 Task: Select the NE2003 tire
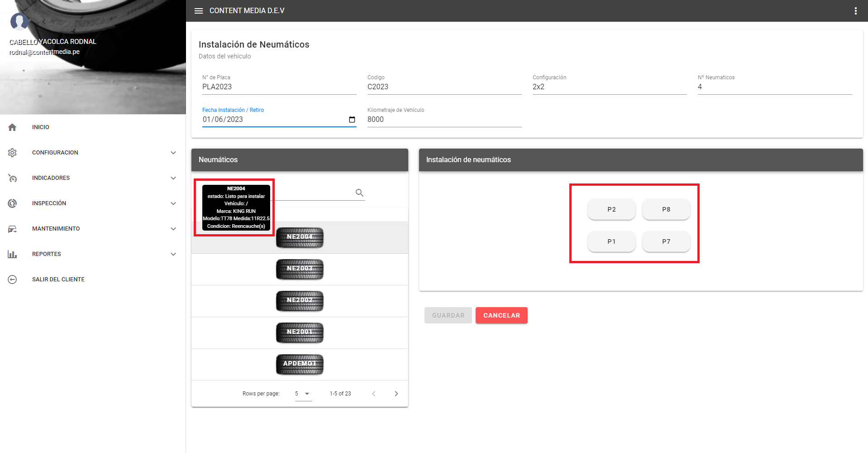coord(300,269)
